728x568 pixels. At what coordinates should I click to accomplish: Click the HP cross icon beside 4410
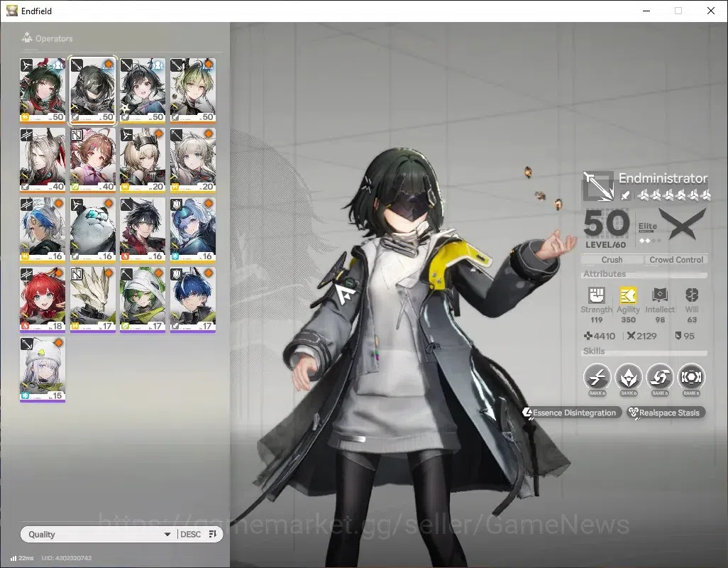click(588, 336)
